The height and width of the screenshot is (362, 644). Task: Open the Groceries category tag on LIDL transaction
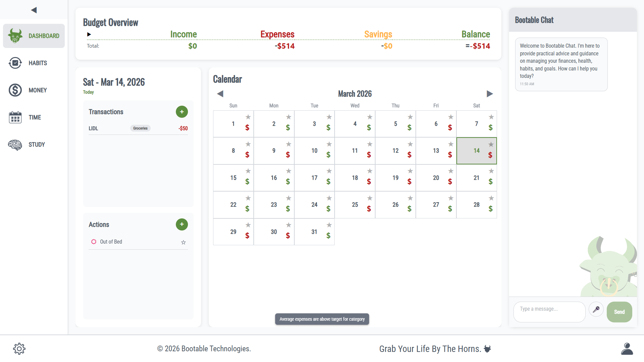coord(140,128)
